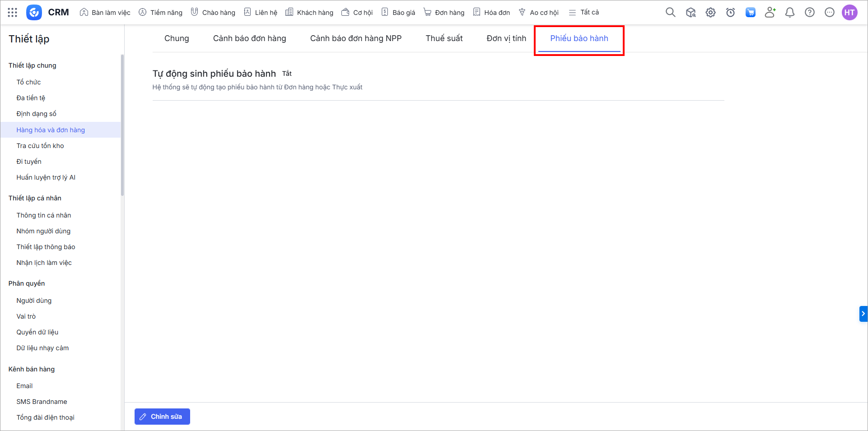Click the sidebar vertical scrollbar
The height and width of the screenshot is (431, 868).
click(x=122, y=126)
